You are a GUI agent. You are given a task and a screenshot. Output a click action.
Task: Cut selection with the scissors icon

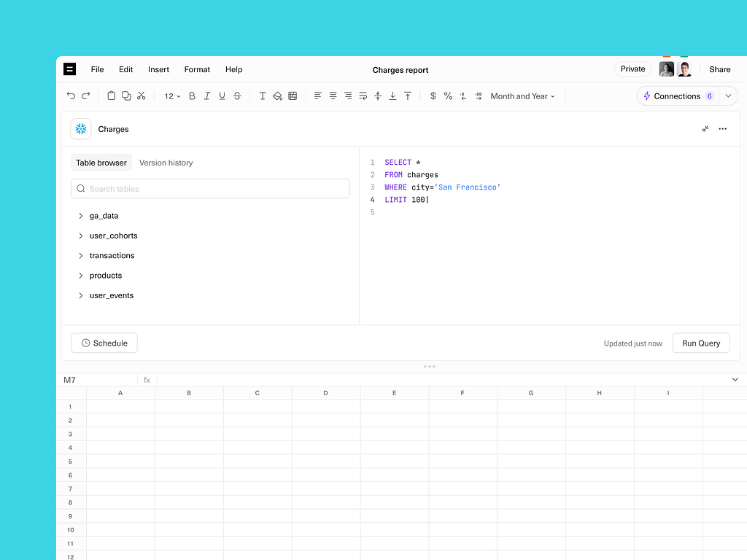pyautogui.click(x=141, y=96)
